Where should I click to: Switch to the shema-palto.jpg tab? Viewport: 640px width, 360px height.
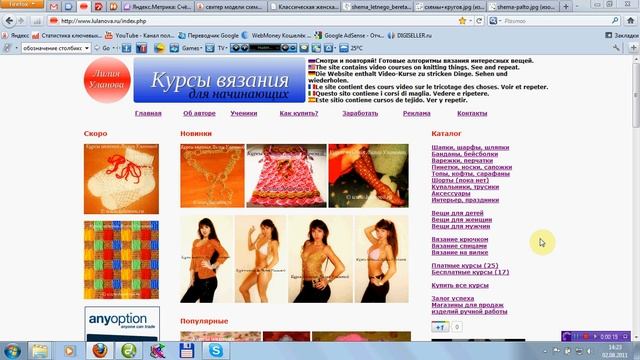click(x=523, y=7)
